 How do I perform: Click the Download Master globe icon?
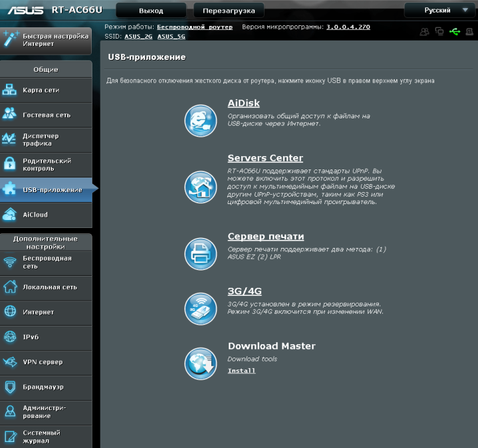point(201,364)
